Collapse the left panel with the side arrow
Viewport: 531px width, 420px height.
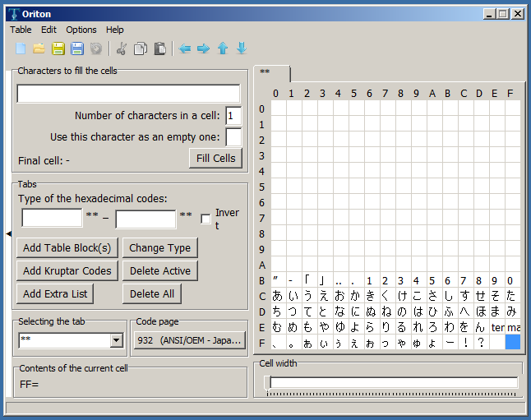pos(9,233)
